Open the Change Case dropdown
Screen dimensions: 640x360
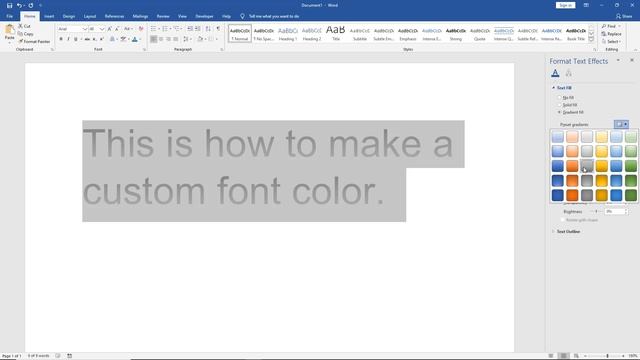pyautogui.click(x=128, y=29)
